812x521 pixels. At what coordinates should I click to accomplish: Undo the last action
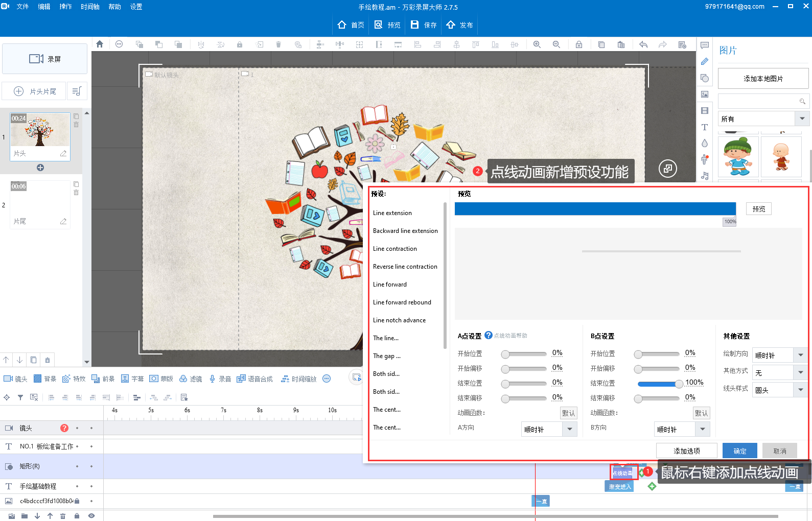click(x=643, y=44)
